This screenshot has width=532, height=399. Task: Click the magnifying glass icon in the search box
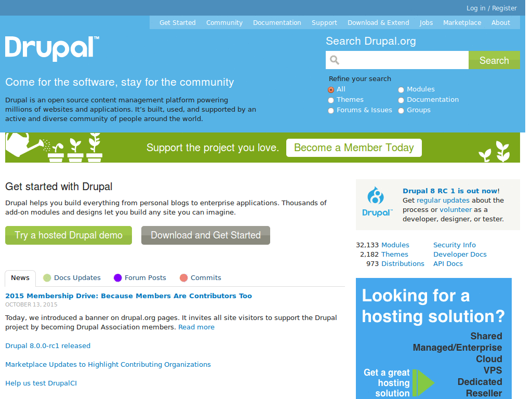(333, 60)
